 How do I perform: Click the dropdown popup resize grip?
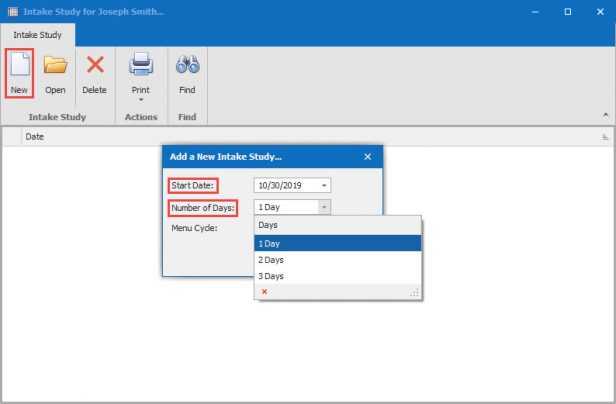pyautogui.click(x=414, y=292)
